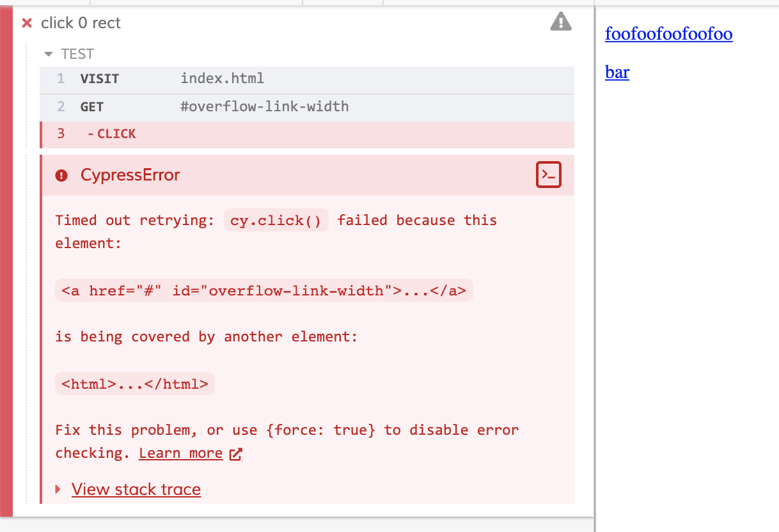The height and width of the screenshot is (532, 779).
Task: Select the cy.click() code snippet in error text
Action: click(x=276, y=220)
